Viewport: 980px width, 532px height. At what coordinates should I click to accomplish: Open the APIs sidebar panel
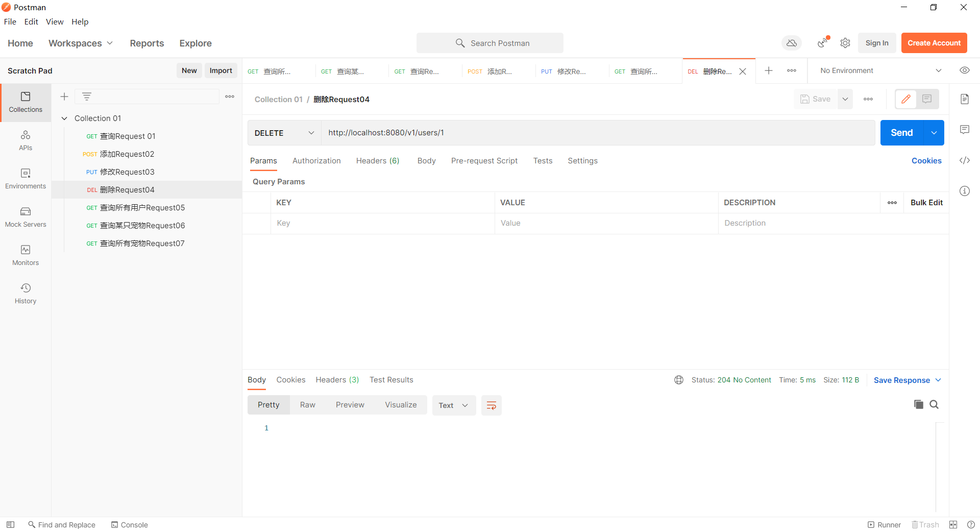pyautogui.click(x=26, y=141)
